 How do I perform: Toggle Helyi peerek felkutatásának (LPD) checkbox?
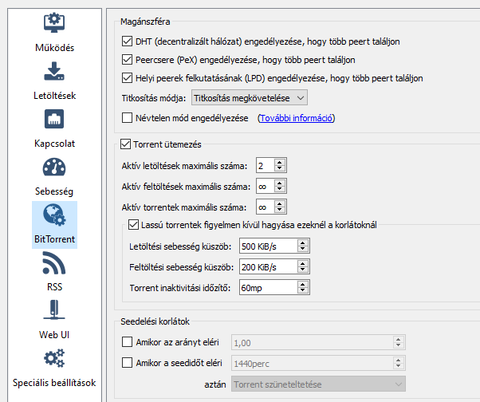tap(127, 78)
